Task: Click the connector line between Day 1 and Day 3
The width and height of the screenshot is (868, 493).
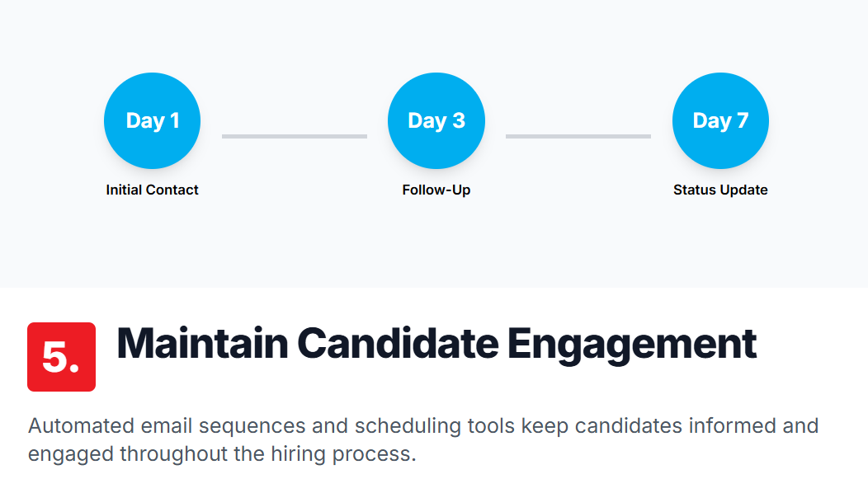Action: 295,136
